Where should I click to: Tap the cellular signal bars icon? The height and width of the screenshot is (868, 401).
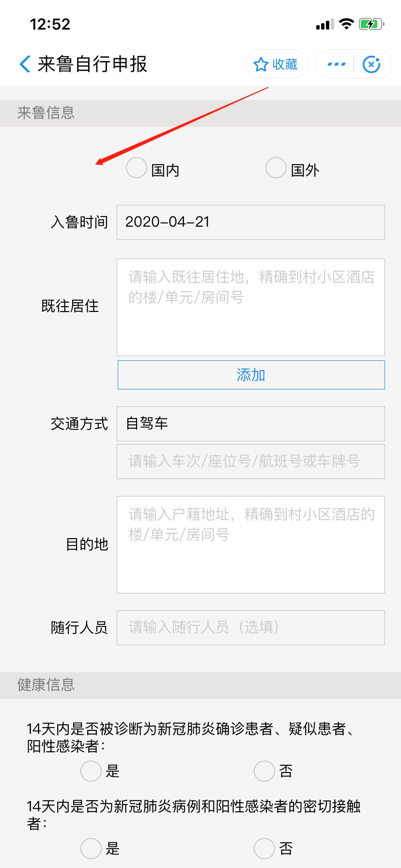click(324, 25)
